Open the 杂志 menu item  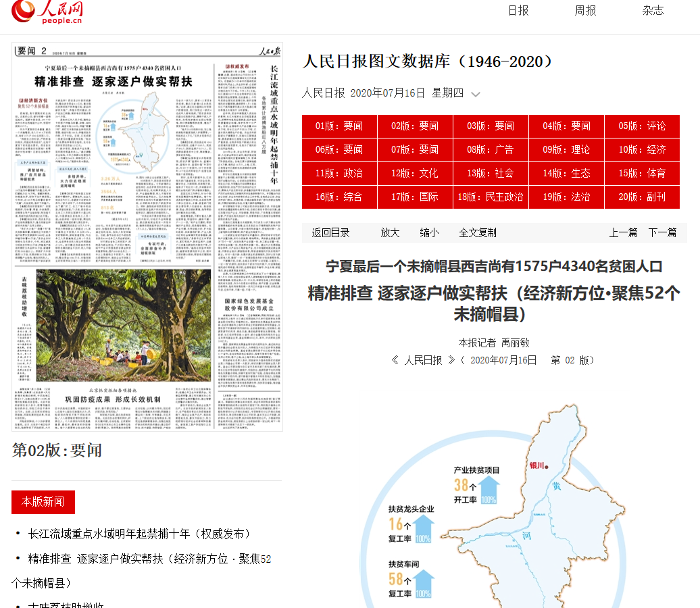(x=653, y=10)
